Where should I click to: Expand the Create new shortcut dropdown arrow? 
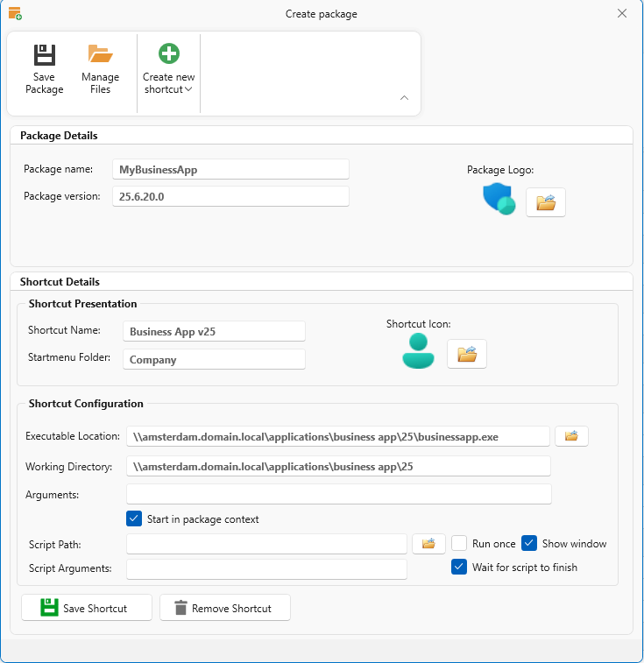click(188, 89)
